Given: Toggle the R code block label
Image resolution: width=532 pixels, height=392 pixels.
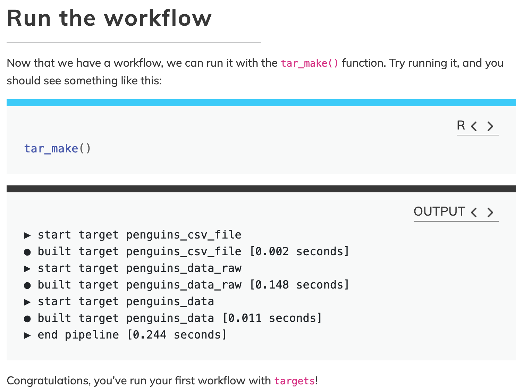Looking at the screenshot, I should point(461,125).
